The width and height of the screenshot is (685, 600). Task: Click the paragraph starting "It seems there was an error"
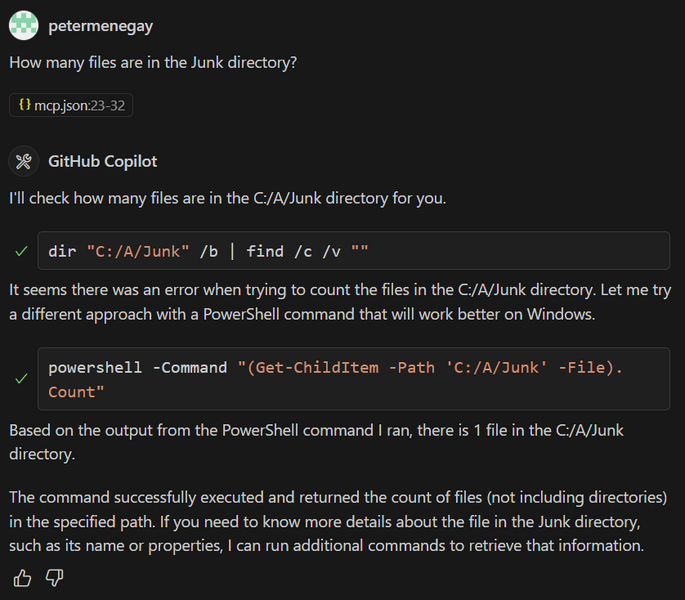click(x=340, y=302)
